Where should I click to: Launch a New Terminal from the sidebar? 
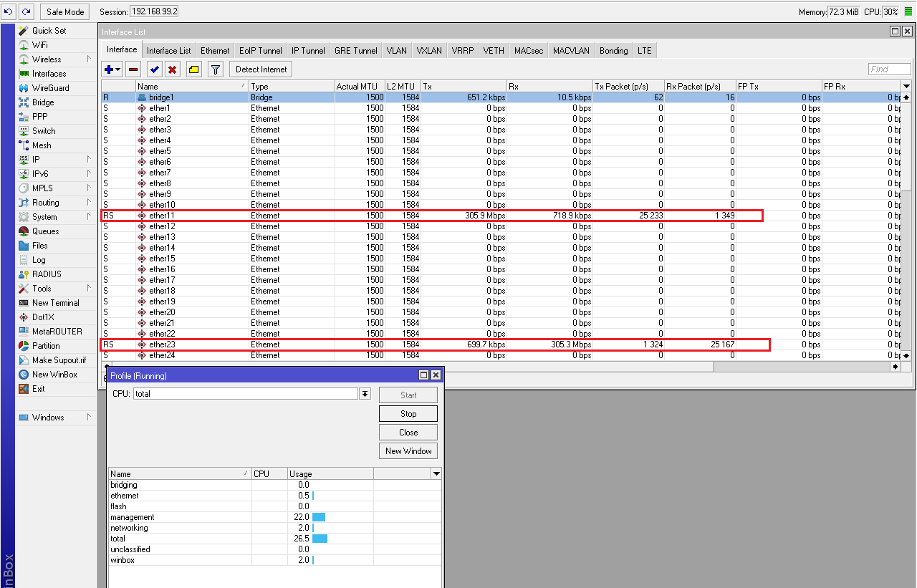54,302
